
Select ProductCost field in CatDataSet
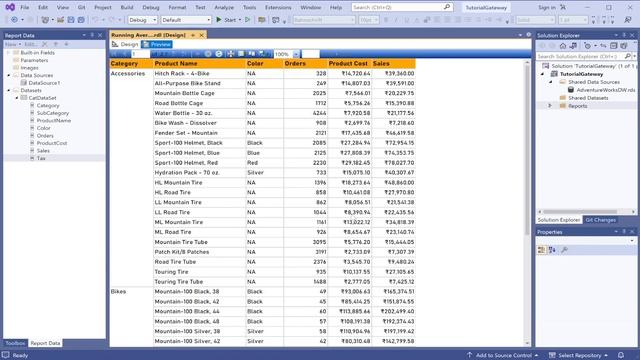pyautogui.click(x=52, y=143)
